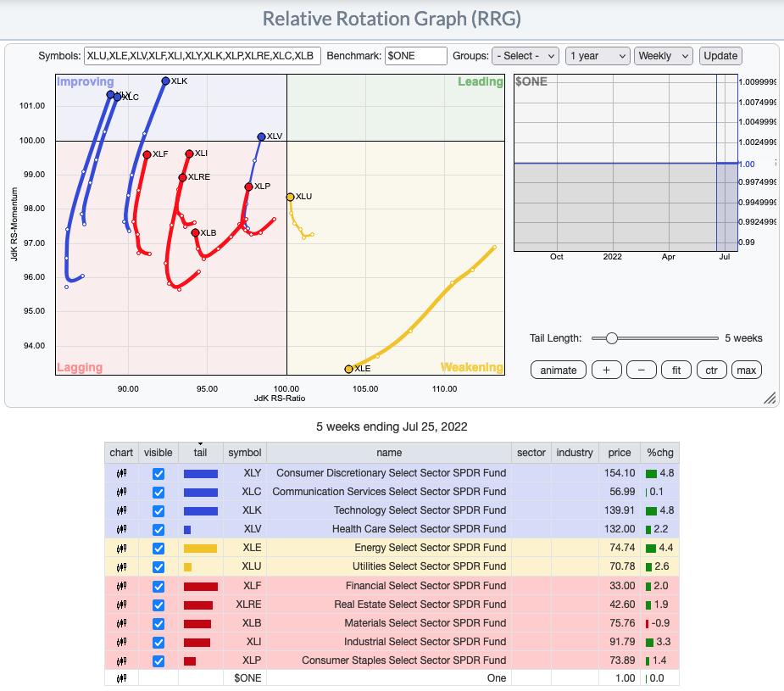Screen dimensions: 784x691
Task: Click the resize grip of RRG panel
Action: pyautogui.click(x=770, y=398)
